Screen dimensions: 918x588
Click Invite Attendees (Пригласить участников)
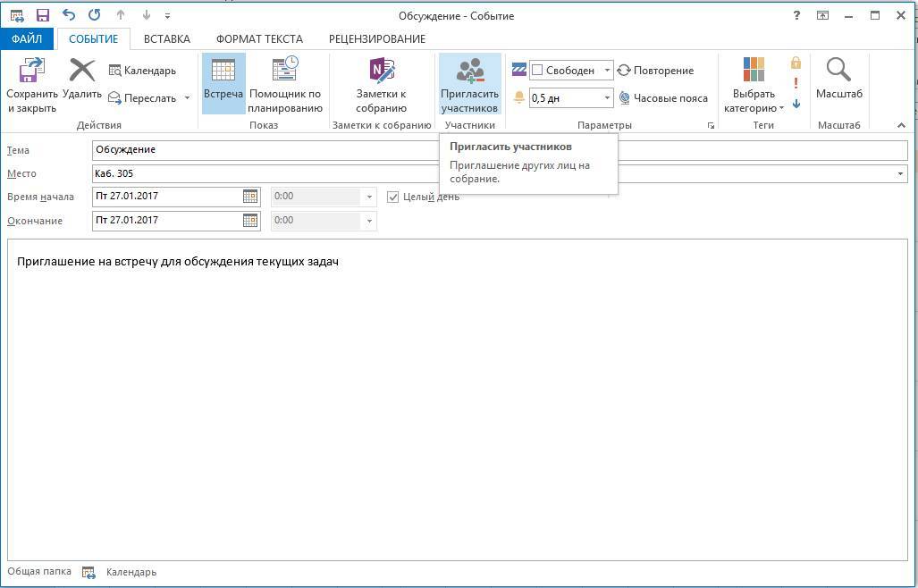(469, 85)
